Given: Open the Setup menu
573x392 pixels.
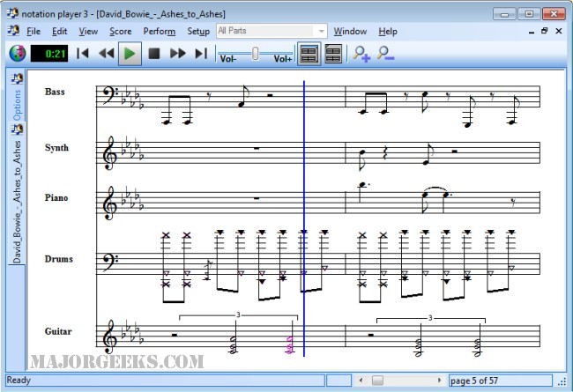Looking at the screenshot, I should [x=198, y=31].
